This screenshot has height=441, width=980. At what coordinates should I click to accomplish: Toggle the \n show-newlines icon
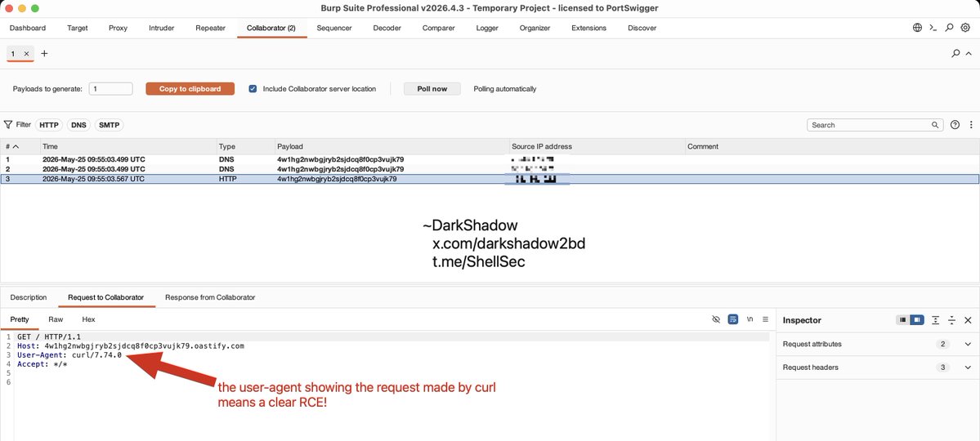click(x=750, y=319)
